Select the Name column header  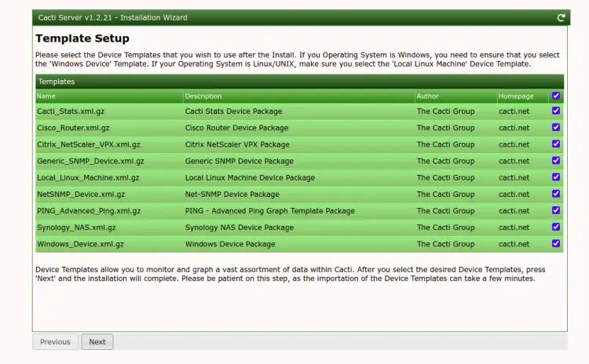point(46,96)
